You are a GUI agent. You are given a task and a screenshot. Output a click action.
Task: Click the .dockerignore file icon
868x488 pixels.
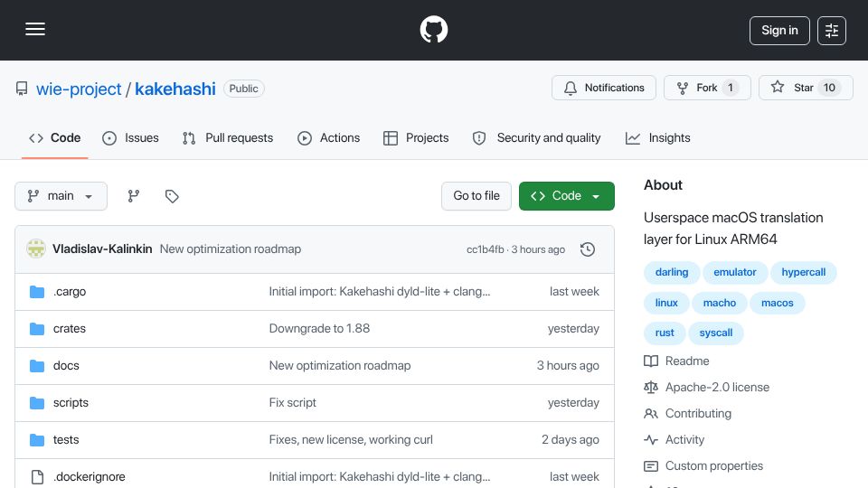click(37, 477)
